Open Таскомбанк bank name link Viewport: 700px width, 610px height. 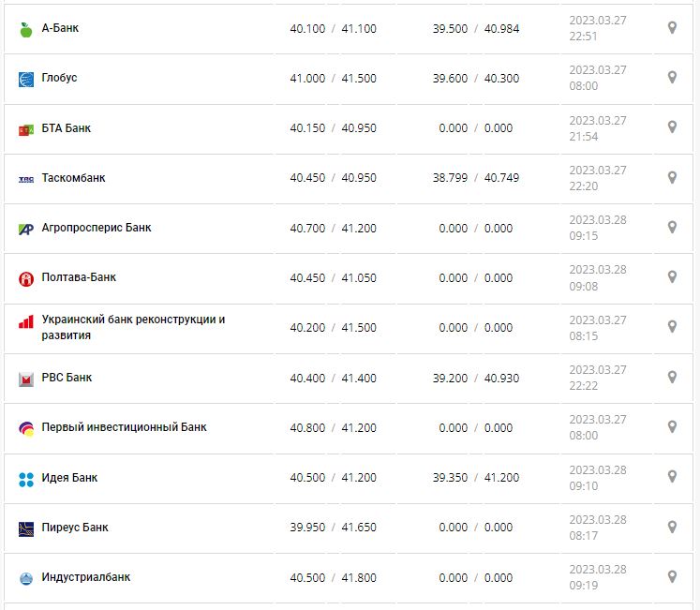click(x=73, y=178)
